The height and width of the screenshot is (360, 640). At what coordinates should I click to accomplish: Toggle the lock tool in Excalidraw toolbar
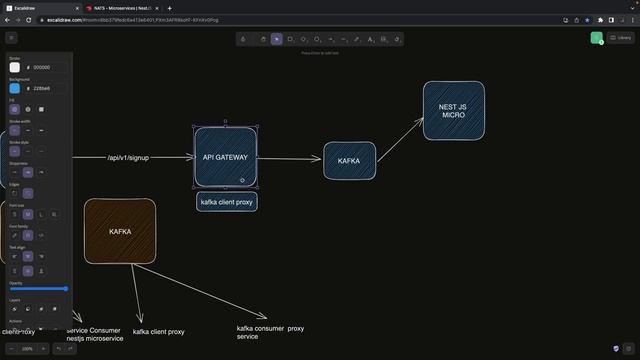coord(243,39)
